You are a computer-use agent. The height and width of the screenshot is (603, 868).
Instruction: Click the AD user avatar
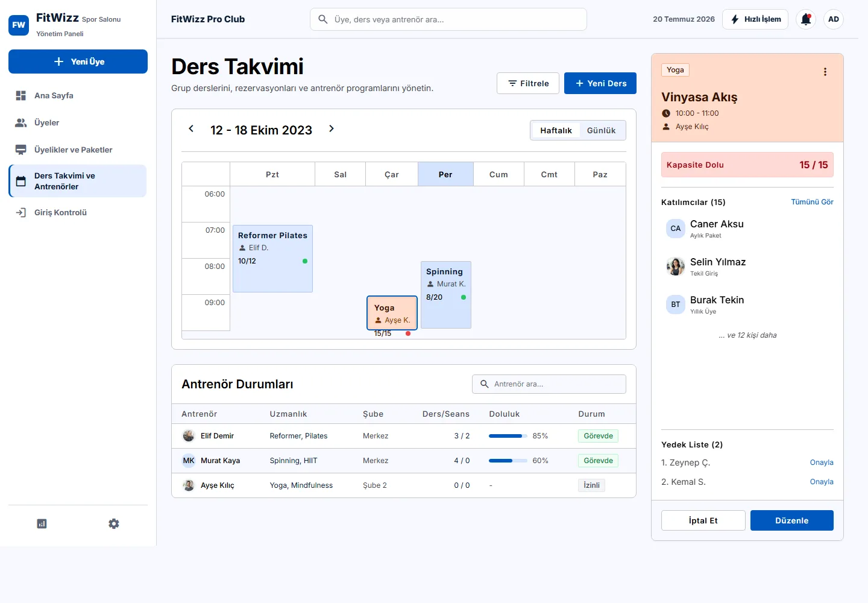834,19
